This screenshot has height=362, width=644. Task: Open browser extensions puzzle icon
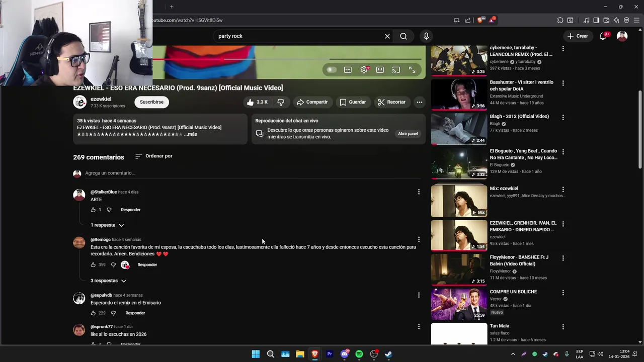click(560, 20)
